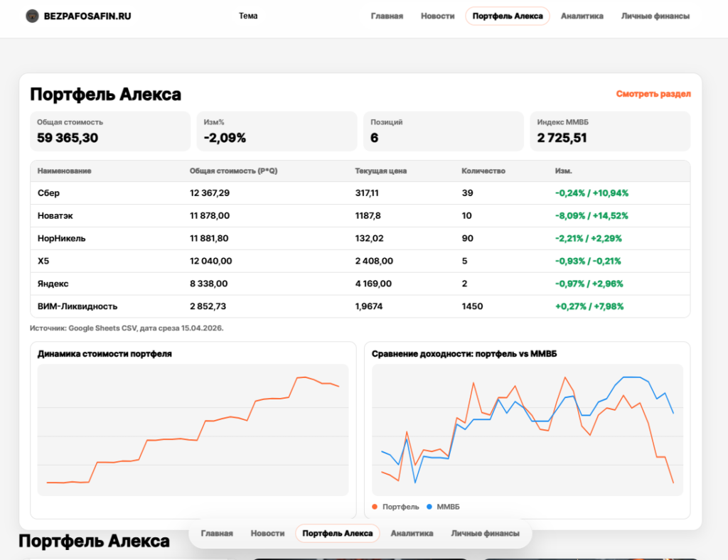Select the Новатэк row name

[55, 216]
